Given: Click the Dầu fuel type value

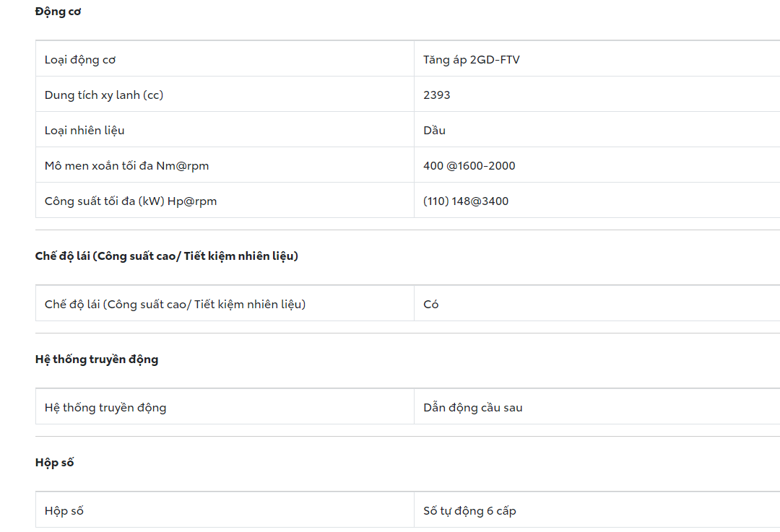Looking at the screenshot, I should point(434,130).
